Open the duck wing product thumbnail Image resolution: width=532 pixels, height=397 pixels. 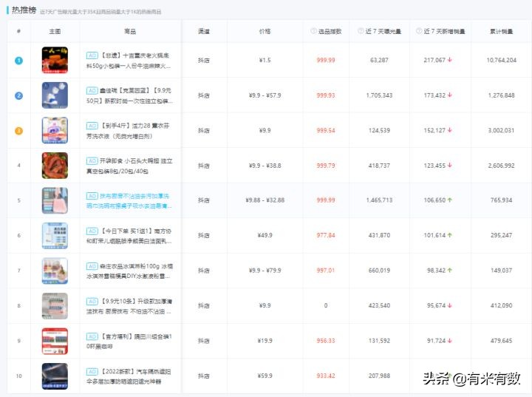click(x=55, y=166)
